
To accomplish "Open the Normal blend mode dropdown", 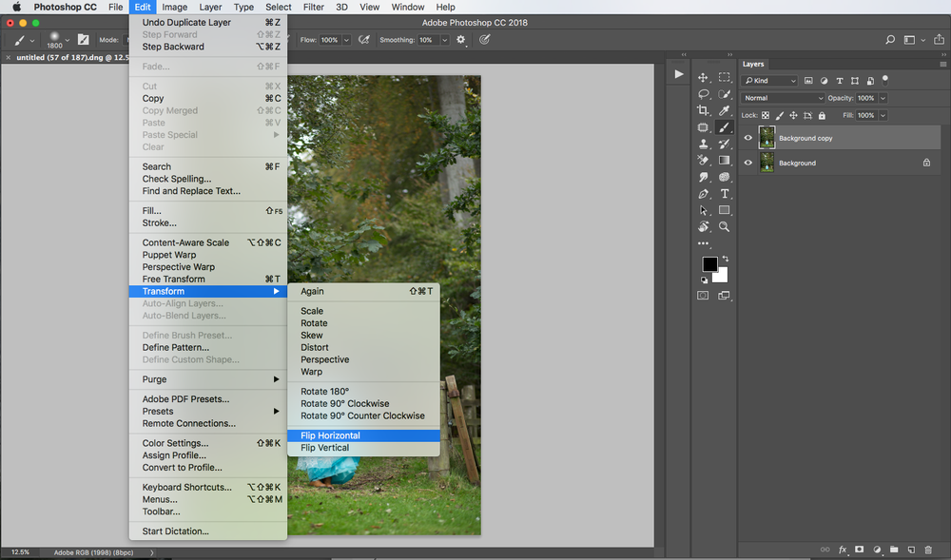I will click(783, 98).
